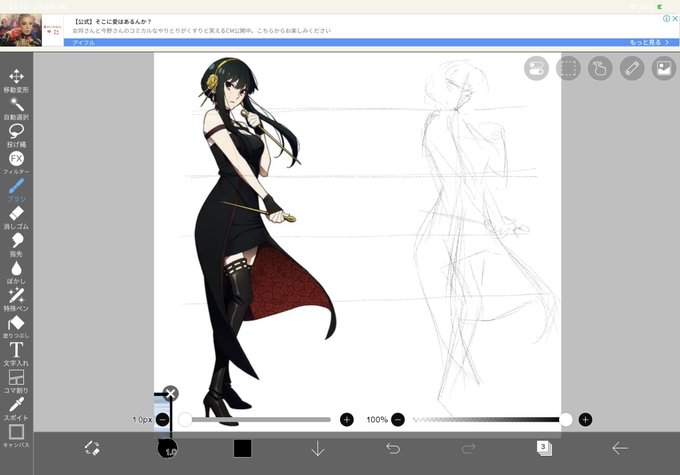
Task: Open the reference image window icon
Action: (x=664, y=69)
